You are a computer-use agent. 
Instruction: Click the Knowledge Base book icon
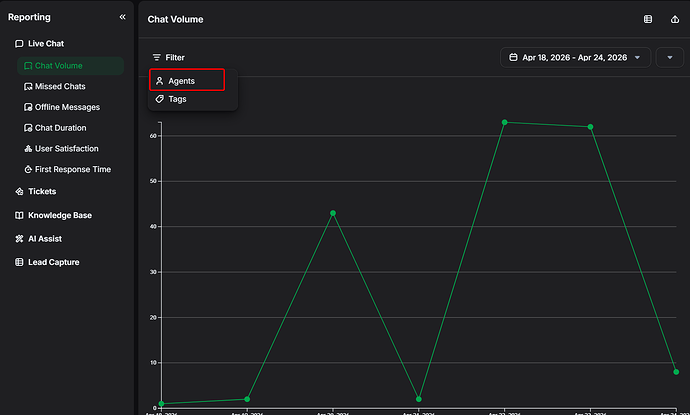tap(19, 215)
